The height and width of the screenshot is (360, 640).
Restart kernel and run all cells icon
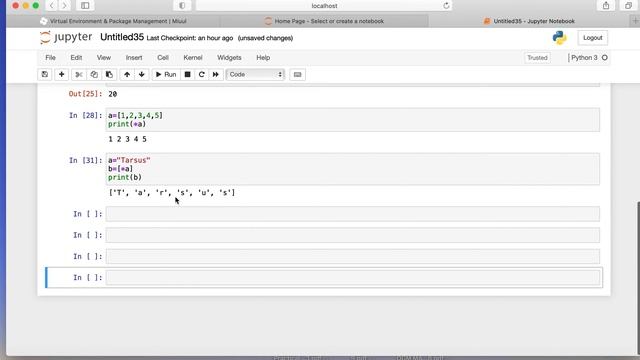point(216,74)
